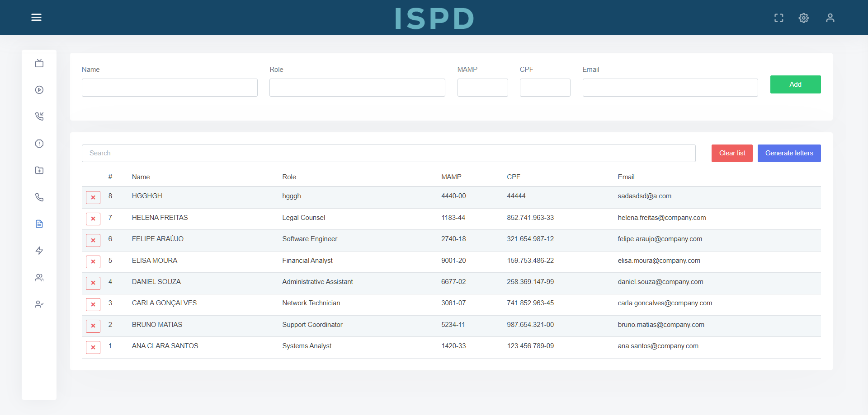Select the Network Technician role cell

click(311, 303)
